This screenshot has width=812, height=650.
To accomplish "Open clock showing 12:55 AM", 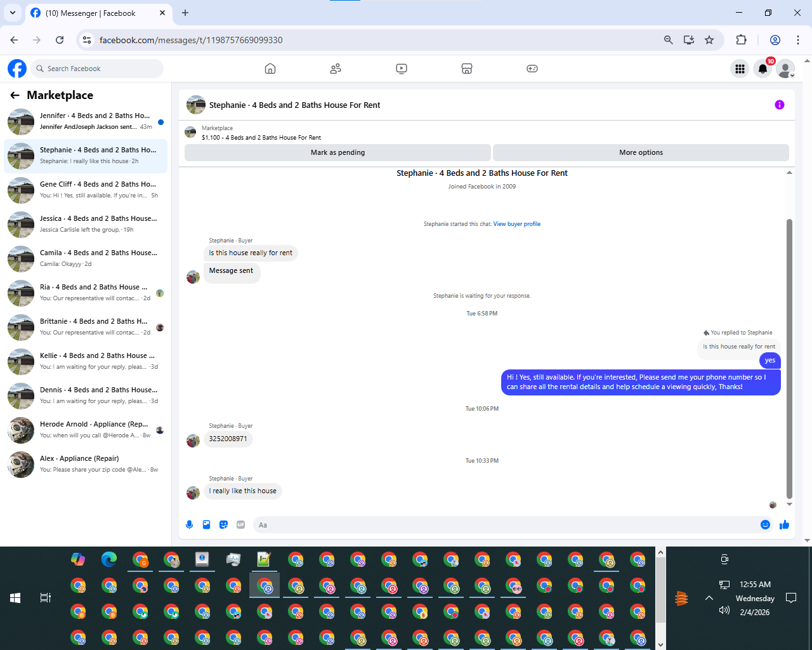I will [755, 585].
